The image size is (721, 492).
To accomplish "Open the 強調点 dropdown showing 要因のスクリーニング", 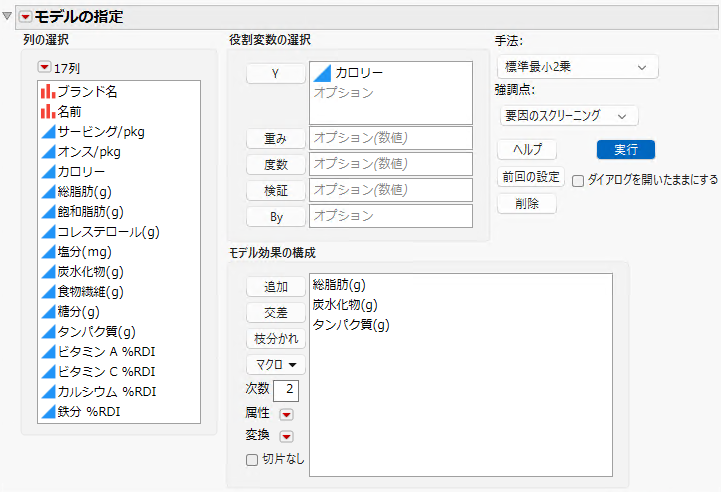I will pyautogui.click(x=569, y=115).
